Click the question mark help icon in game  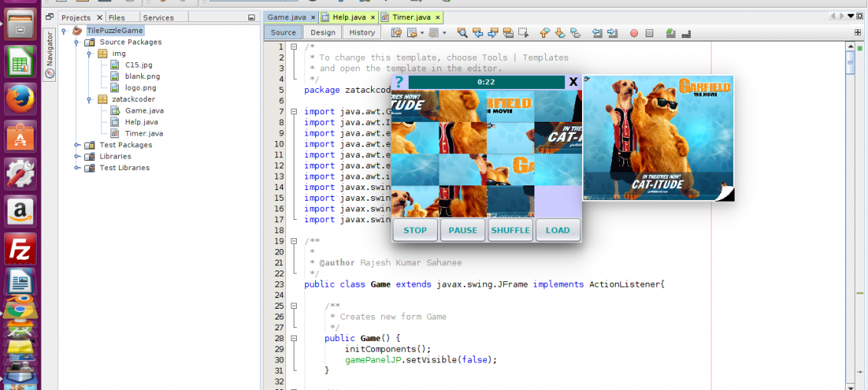pyautogui.click(x=399, y=82)
